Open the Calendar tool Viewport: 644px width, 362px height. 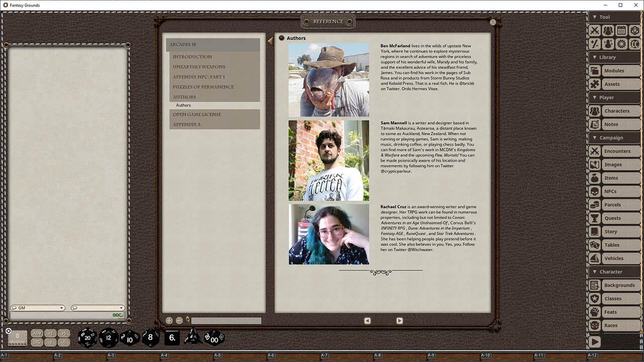pos(621,30)
